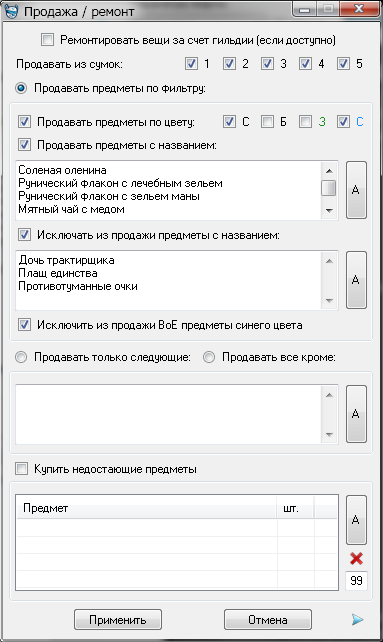The image size is (383, 642).
Task: Click up arrow of the exclusion list scrollbar
Action: [329, 260]
